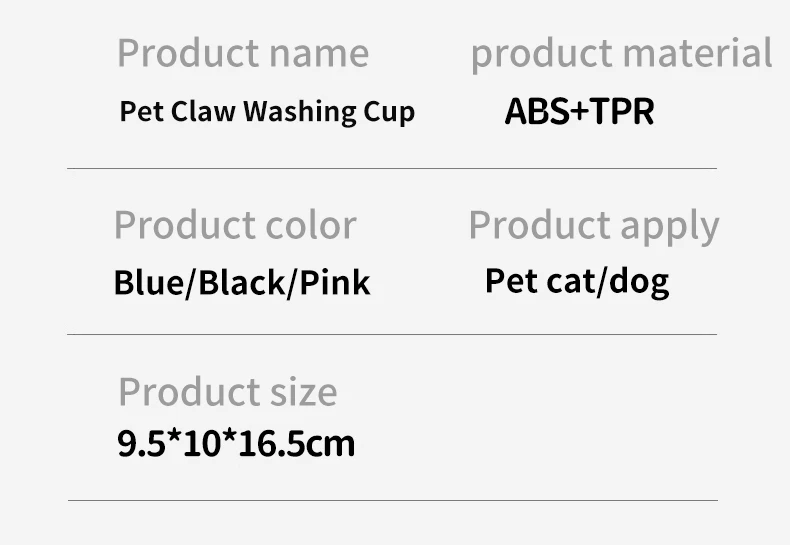Screen dimensions: 790x545
Task: Select the 'Pet Claw Washing Cup' text
Action: click(267, 111)
